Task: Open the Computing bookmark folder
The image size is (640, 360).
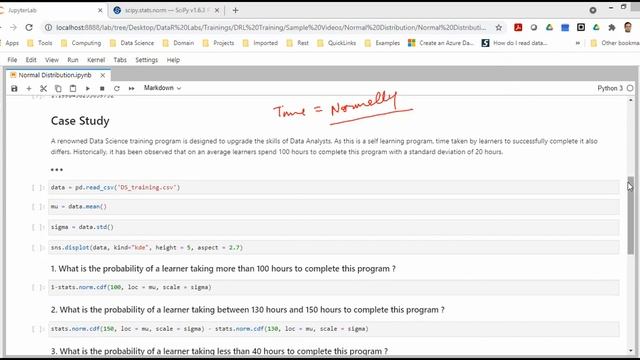Action: point(81,43)
